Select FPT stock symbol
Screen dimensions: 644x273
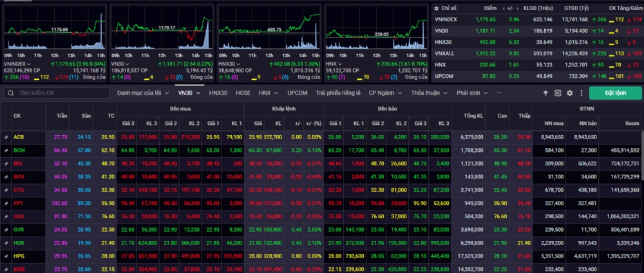pos(18,203)
